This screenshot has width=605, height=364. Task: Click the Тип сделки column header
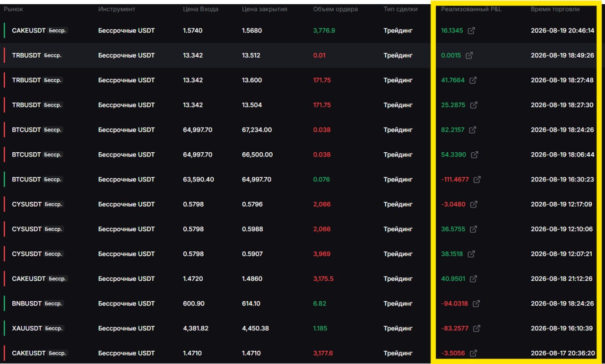[x=401, y=9]
